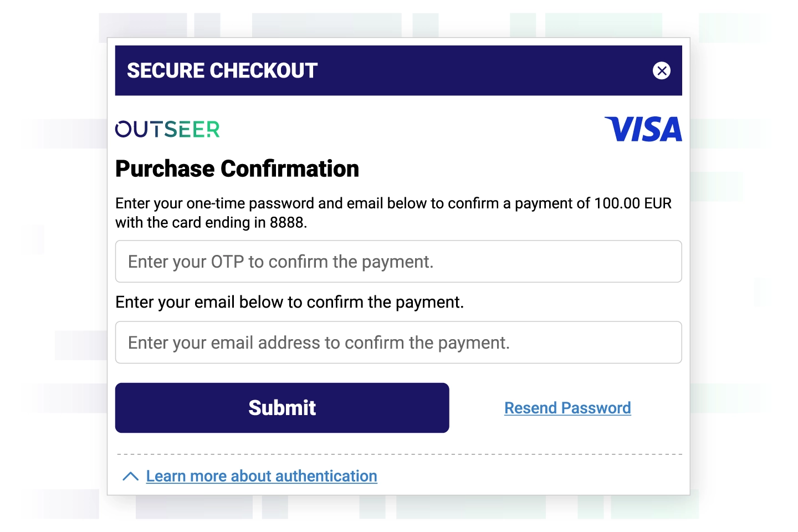This screenshot has height=532, width=798.
Task: Click the email address entry field
Action: point(398,342)
